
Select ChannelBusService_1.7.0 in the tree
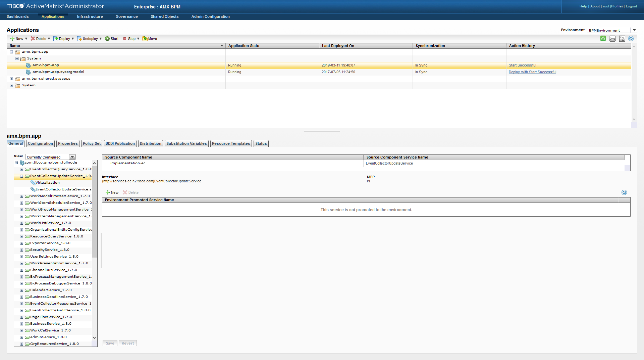point(53,270)
